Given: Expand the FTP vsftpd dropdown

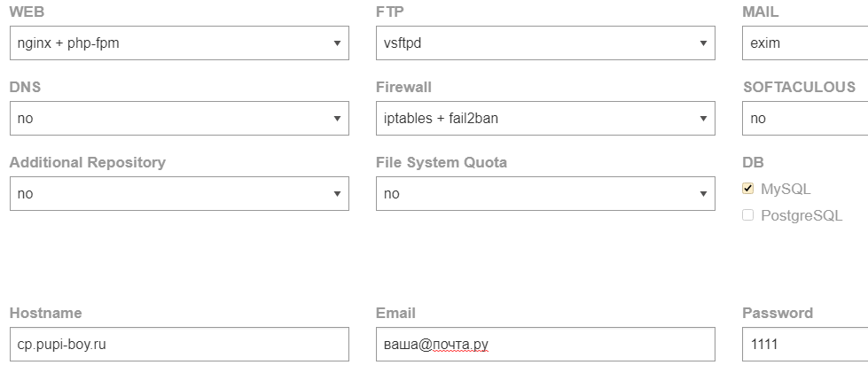Looking at the screenshot, I should pos(544,43).
